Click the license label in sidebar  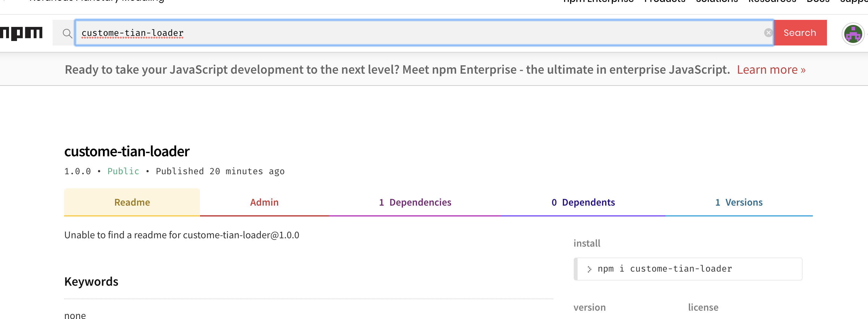click(x=703, y=307)
